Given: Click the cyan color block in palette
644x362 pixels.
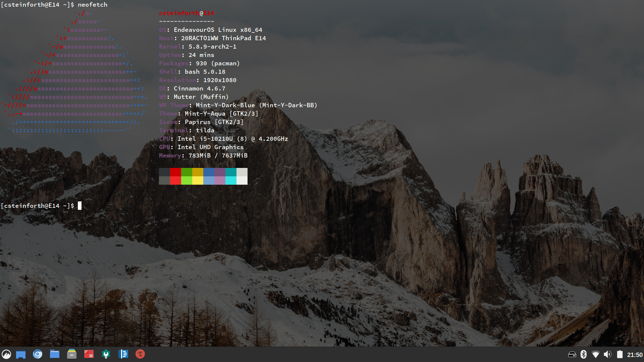Looking at the screenshot, I should coord(231,180).
